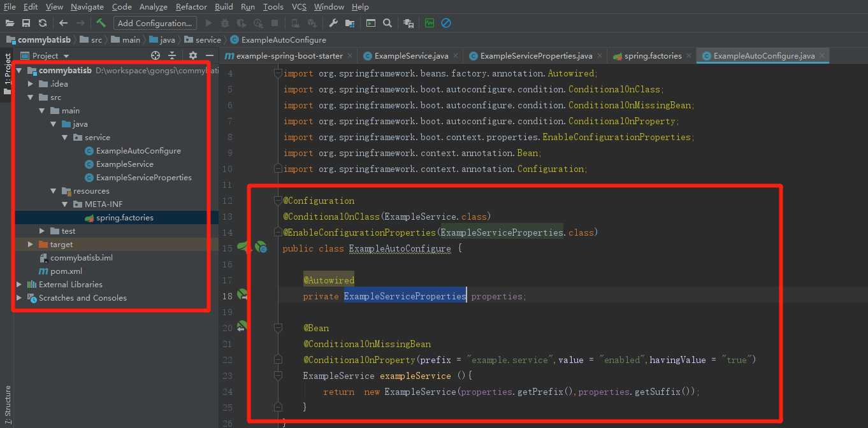Open the Analyze menu
The image size is (868, 428).
click(x=153, y=6)
